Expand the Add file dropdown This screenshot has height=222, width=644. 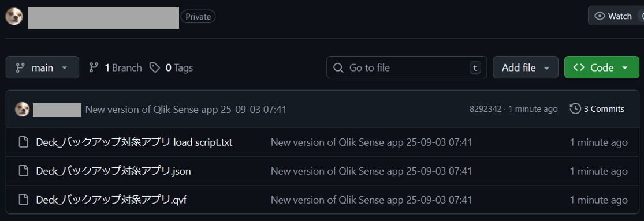pyautogui.click(x=525, y=67)
